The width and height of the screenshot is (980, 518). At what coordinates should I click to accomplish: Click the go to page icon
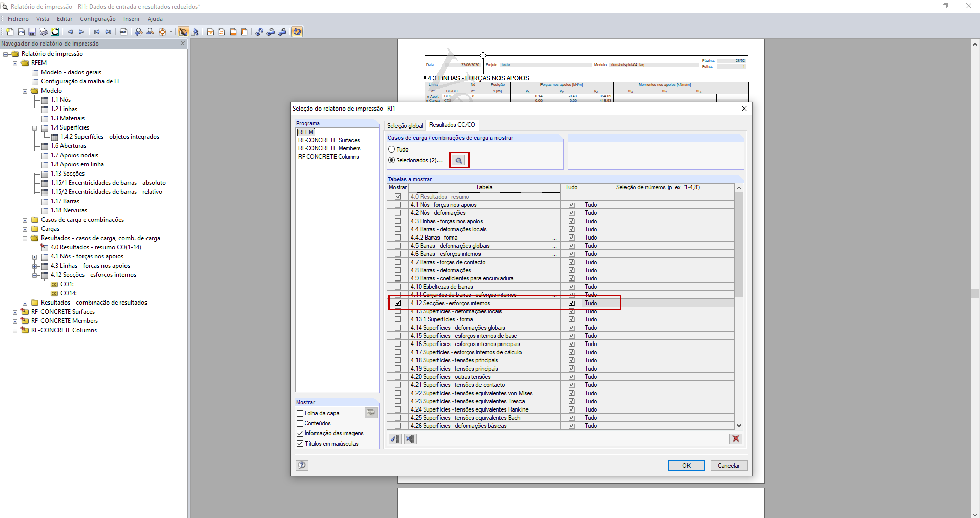click(123, 32)
